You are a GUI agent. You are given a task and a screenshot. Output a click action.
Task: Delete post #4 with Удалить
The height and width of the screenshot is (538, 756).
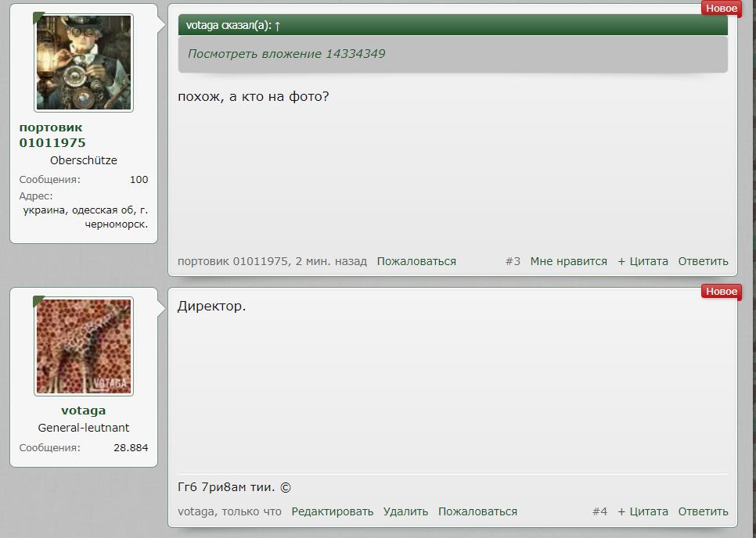tap(405, 511)
